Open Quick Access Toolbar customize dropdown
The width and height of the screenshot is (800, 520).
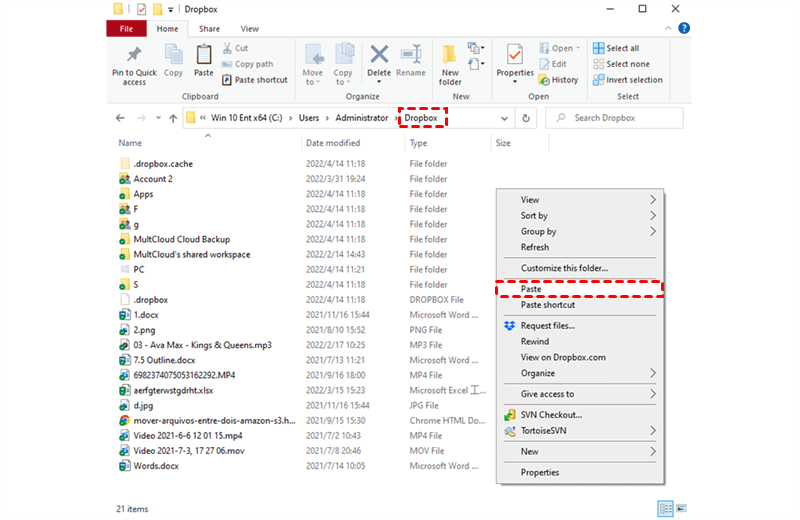tap(170, 9)
